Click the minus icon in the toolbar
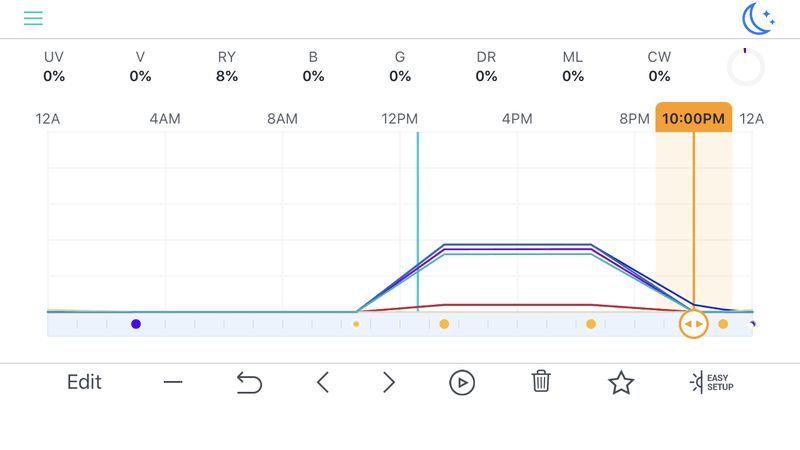 (x=173, y=382)
